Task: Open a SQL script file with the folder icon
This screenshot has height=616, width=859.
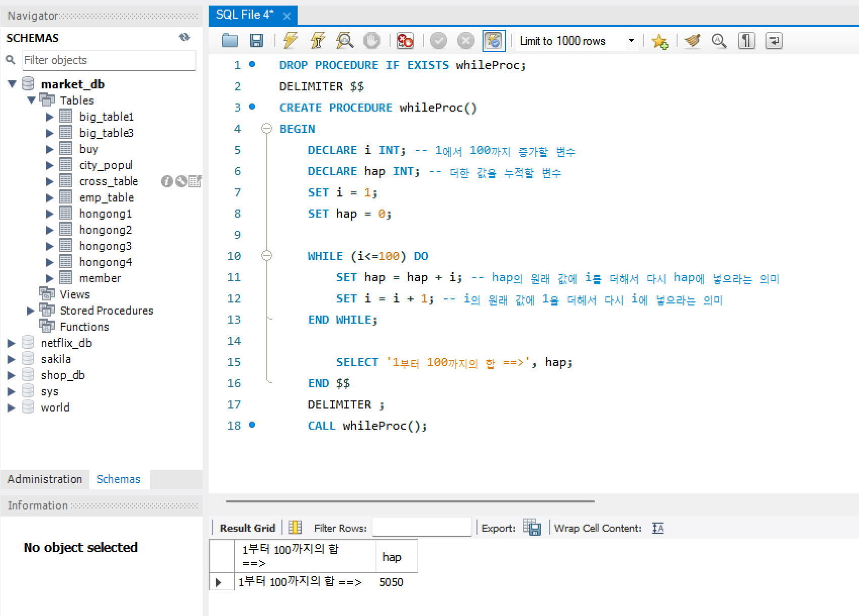Action: [230, 40]
